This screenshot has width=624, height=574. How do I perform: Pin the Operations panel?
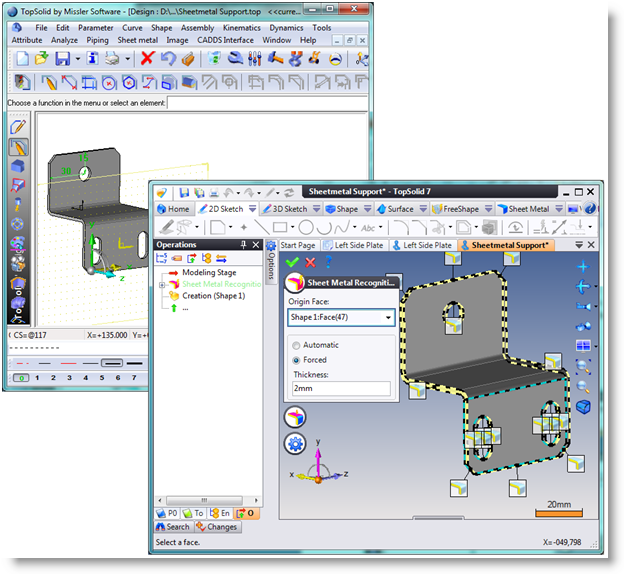pos(243,244)
